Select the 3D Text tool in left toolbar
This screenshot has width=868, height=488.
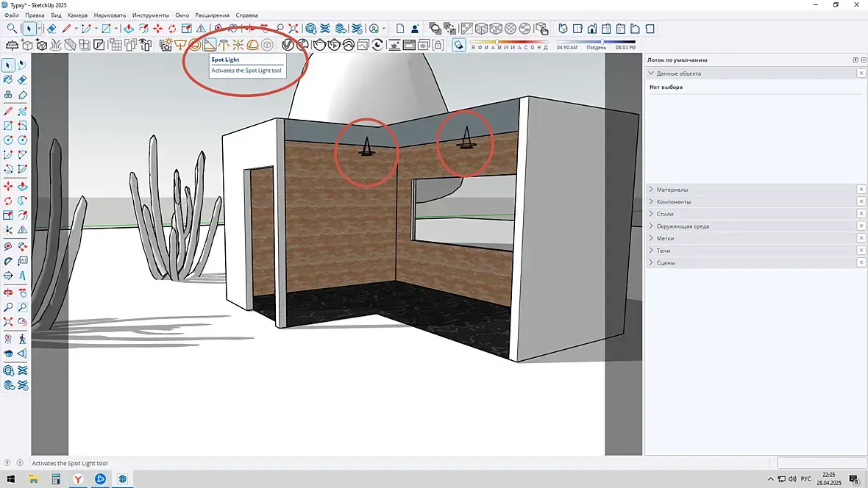(22, 275)
